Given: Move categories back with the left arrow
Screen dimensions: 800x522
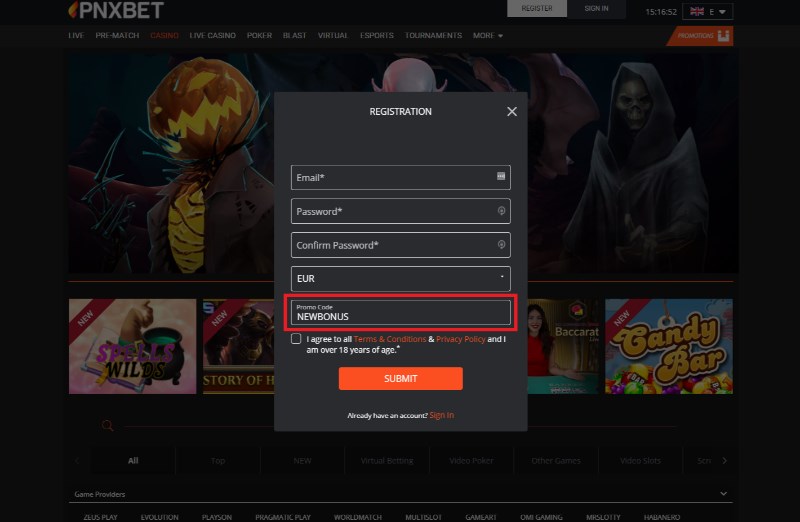Looking at the screenshot, I should pos(77,460).
